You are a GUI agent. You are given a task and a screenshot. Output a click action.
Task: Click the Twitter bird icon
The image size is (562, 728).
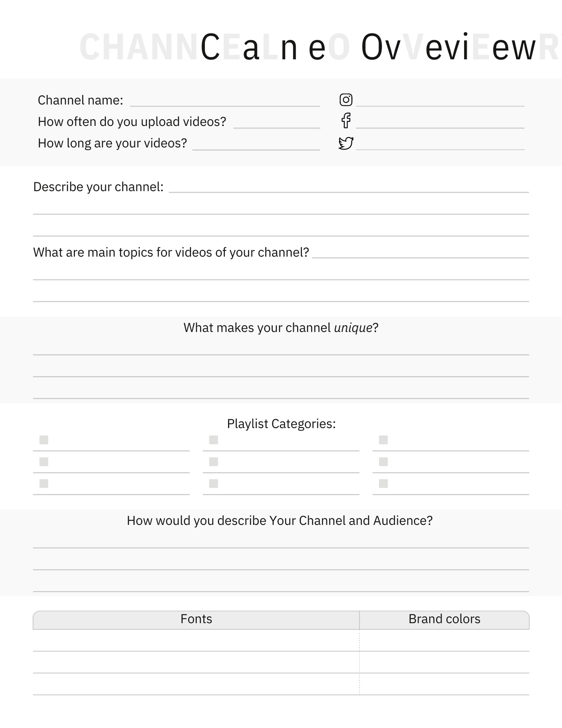[x=346, y=143]
